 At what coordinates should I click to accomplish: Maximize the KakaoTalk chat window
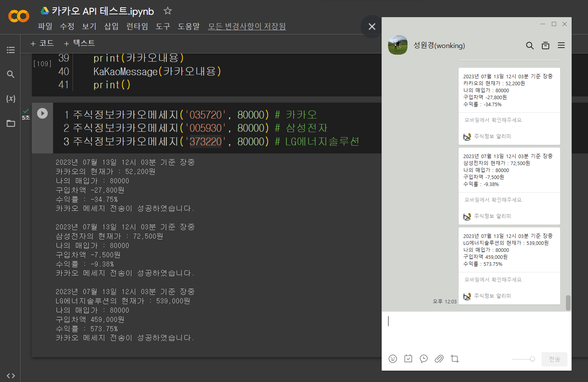pyautogui.click(x=554, y=24)
